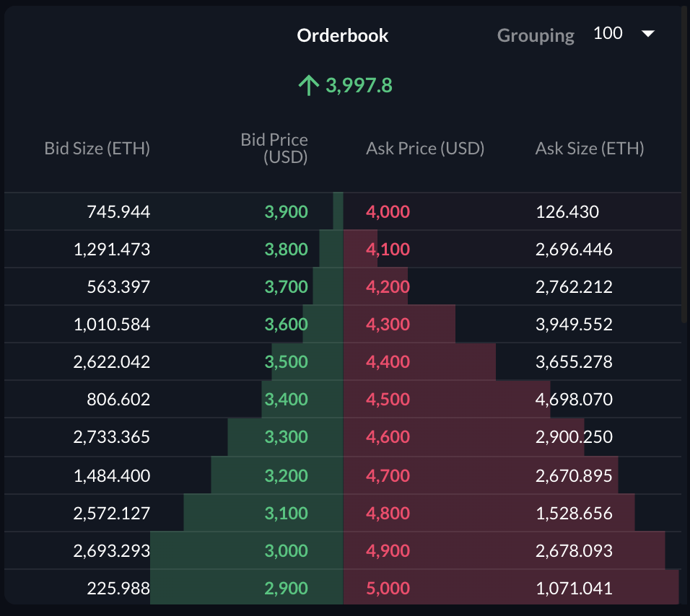Click ask size 1,071.041

tap(574, 588)
